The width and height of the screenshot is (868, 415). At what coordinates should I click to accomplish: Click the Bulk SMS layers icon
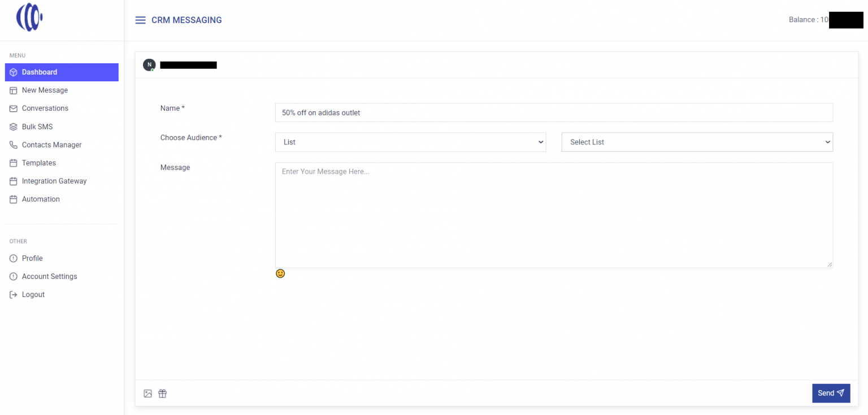pos(14,127)
